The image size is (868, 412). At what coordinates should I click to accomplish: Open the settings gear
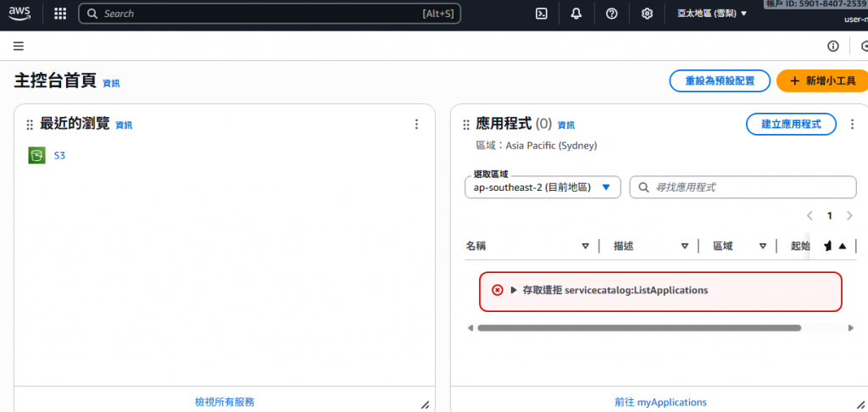[647, 14]
